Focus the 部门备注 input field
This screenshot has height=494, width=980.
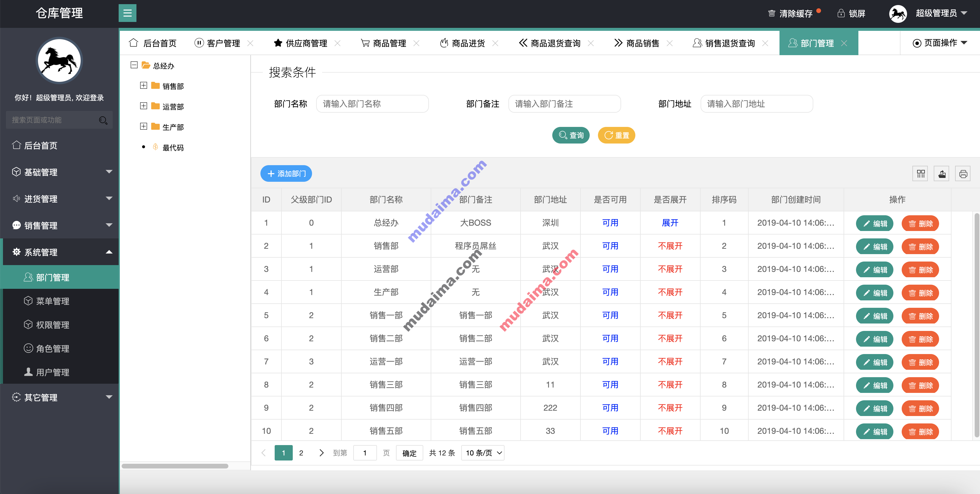pos(564,104)
